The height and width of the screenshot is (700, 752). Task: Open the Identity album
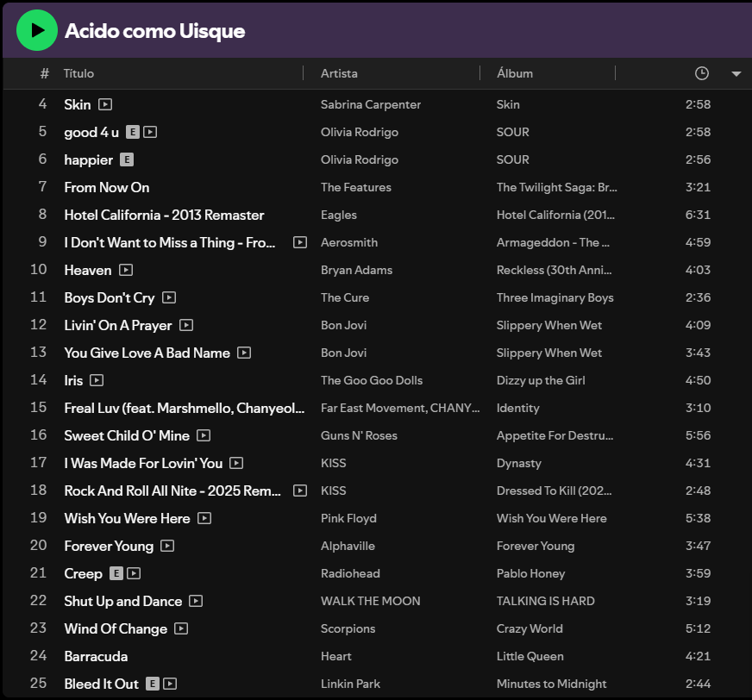[518, 408]
